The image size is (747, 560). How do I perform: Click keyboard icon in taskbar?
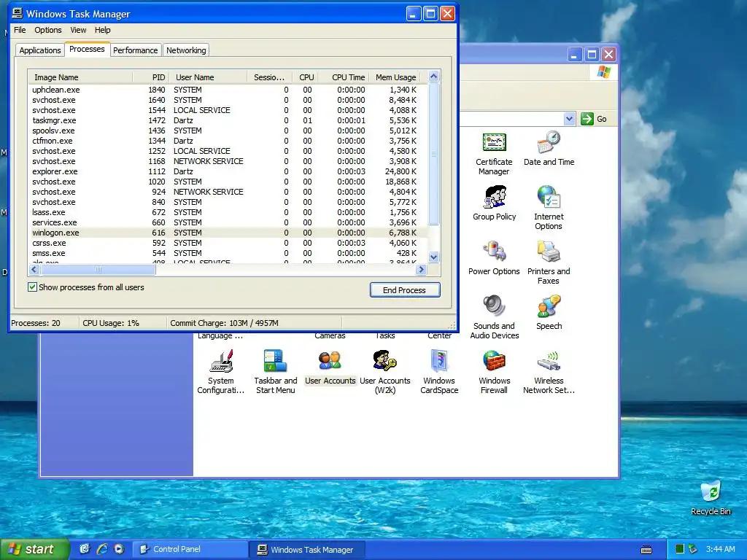coord(646,550)
